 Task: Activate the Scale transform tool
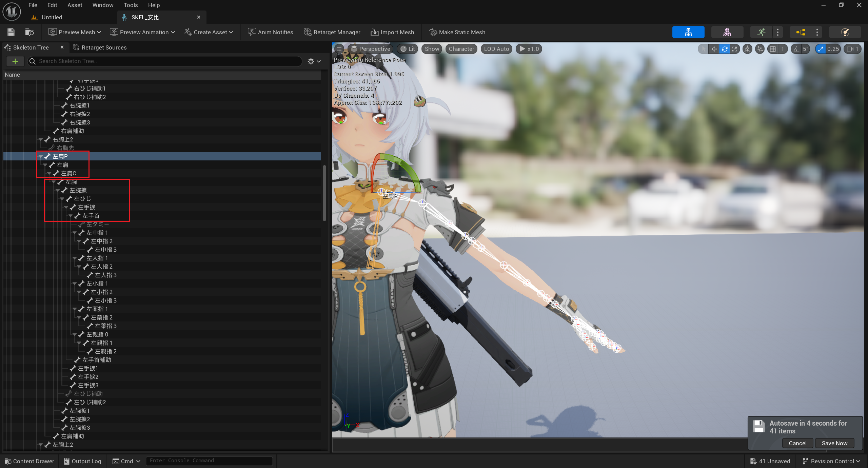coord(735,49)
